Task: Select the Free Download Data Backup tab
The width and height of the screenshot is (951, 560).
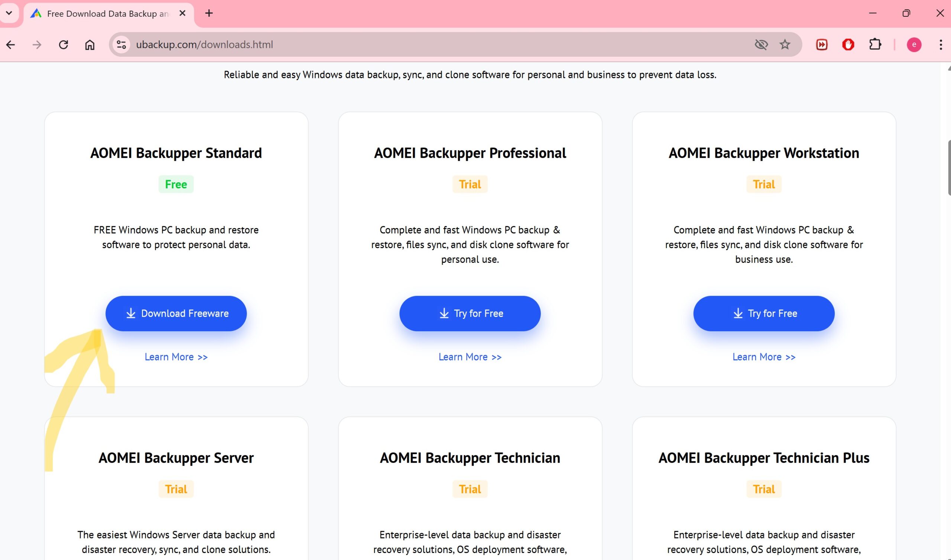Action: 108,14
